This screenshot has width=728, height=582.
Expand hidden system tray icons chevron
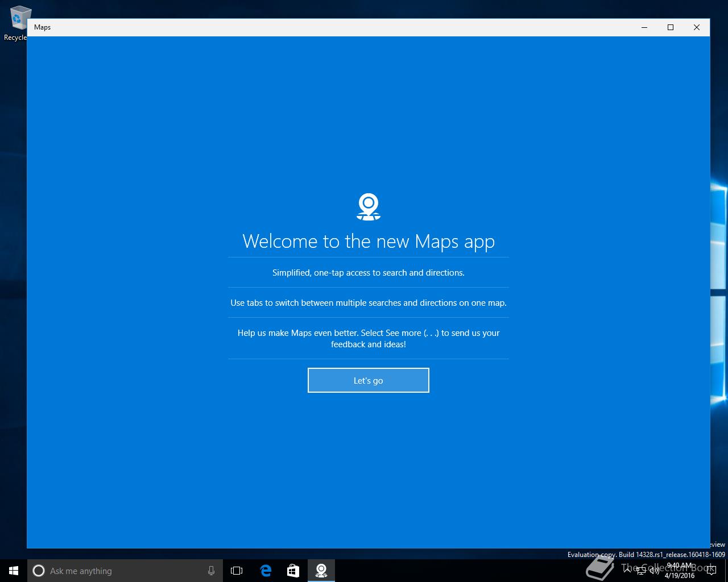627,571
